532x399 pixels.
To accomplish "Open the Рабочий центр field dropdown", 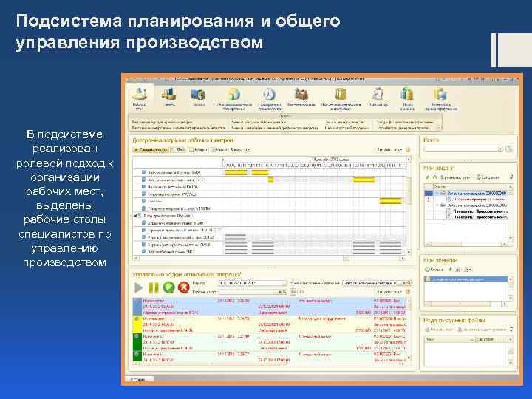I will (280, 292).
